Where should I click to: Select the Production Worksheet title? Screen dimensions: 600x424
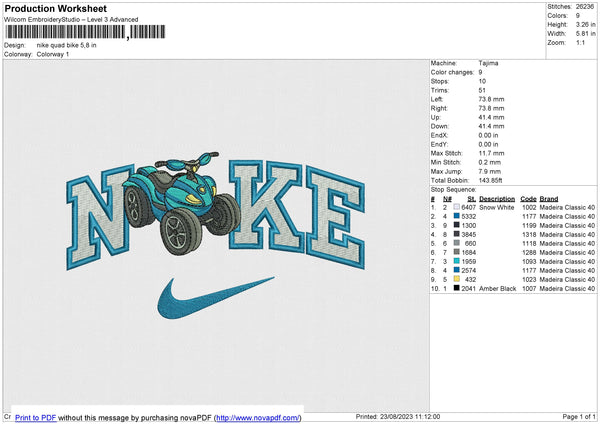[55, 8]
